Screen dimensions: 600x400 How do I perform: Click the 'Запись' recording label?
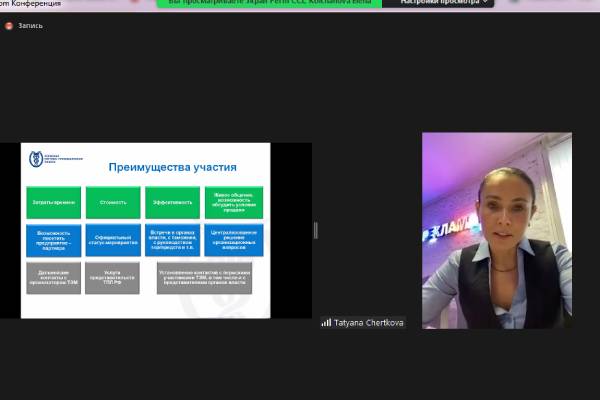point(31,26)
